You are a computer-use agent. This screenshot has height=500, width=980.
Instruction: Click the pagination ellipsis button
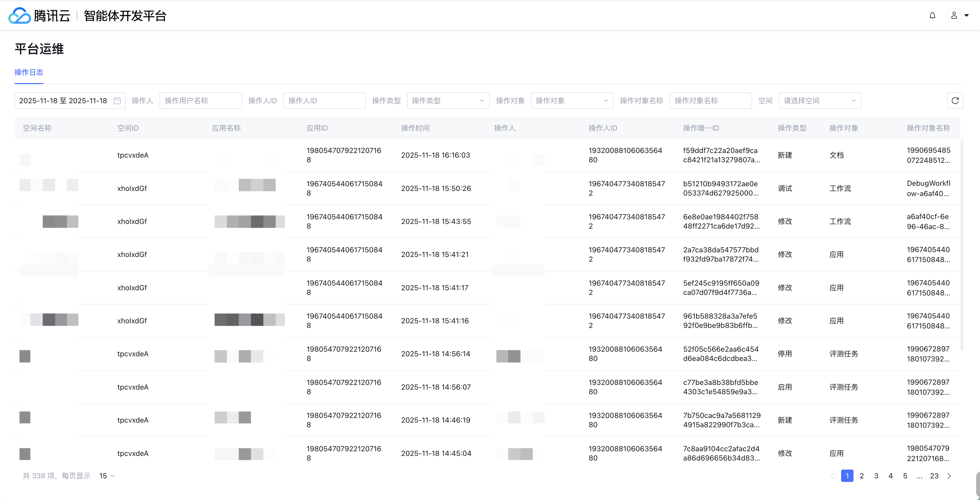[920, 476]
